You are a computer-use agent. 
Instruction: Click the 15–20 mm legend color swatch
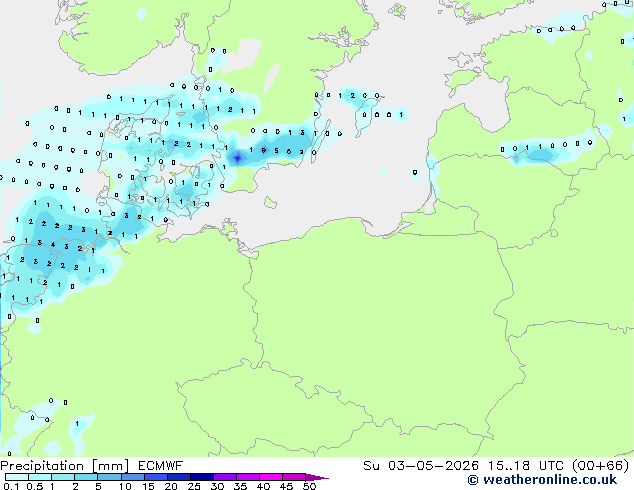[155, 477]
